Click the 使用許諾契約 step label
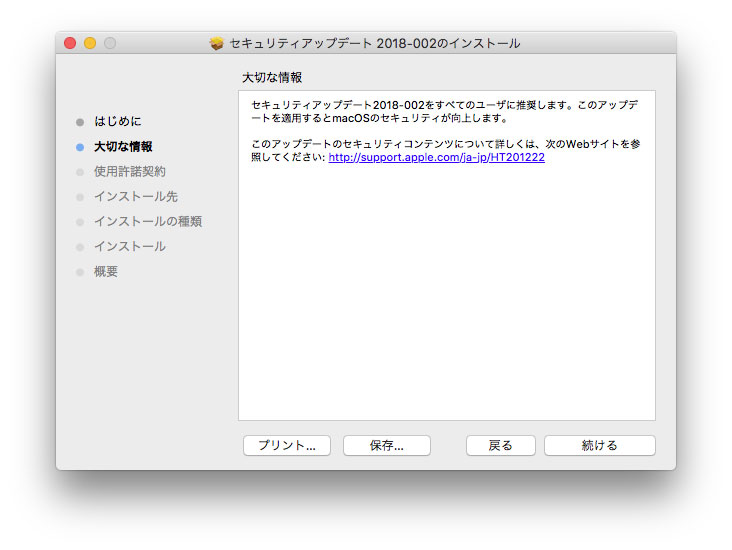732x550 pixels. [130, 171]
